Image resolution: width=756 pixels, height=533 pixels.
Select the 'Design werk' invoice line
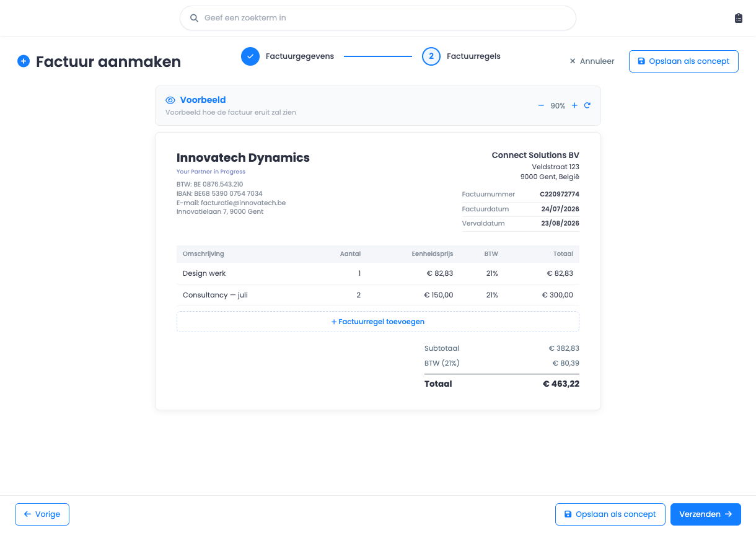tap(378, 273)
